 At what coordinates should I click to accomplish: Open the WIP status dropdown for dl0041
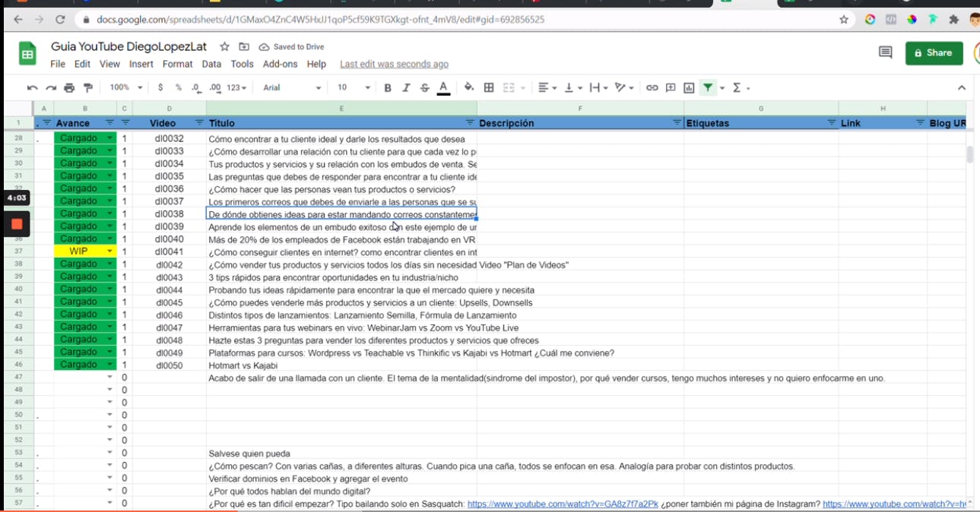pyautogui.click(x=109, y=251)
